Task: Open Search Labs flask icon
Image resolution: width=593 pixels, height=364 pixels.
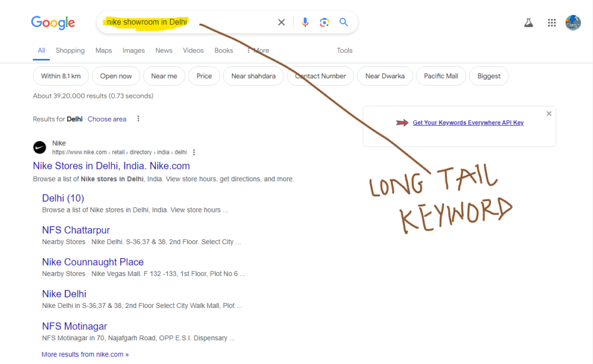Action: pyautogui.click(x=528, y=23)
